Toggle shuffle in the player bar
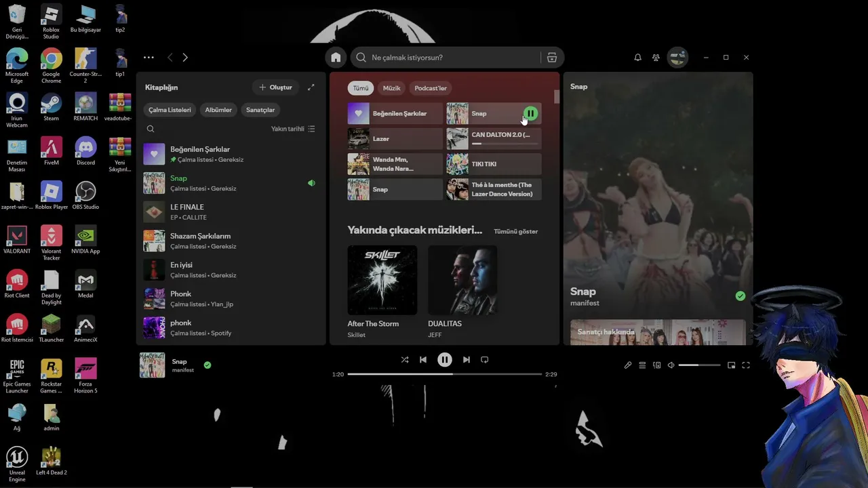 tap(405, 360)
